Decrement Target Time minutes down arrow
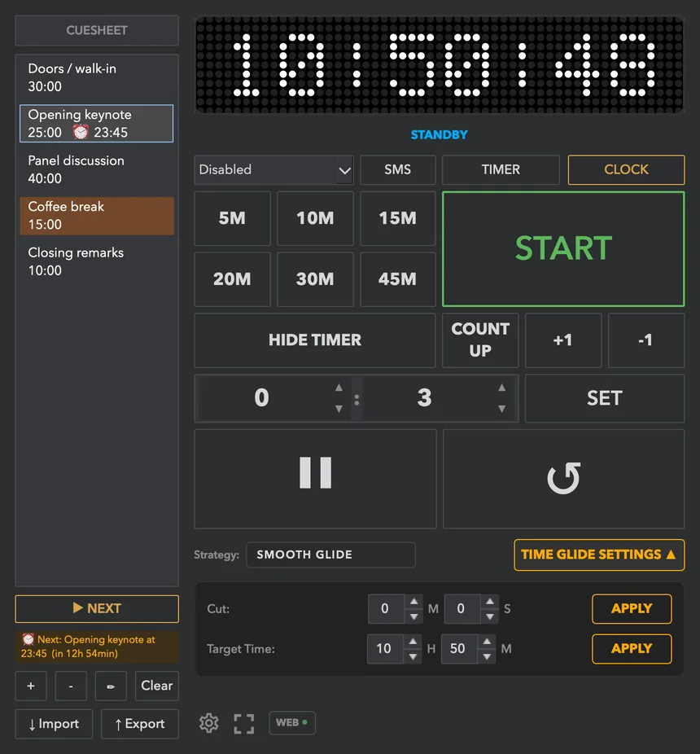Screen dimensions: 700x754 [487, 656]
